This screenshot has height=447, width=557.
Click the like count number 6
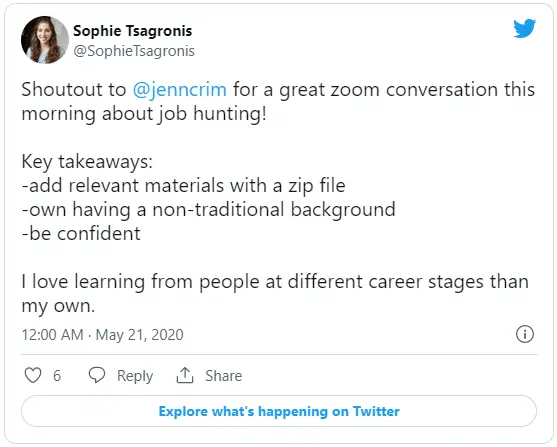[57, 376]
